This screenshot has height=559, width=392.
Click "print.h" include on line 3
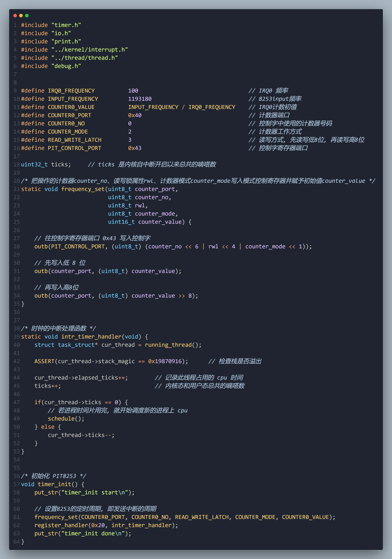(66, 42)
